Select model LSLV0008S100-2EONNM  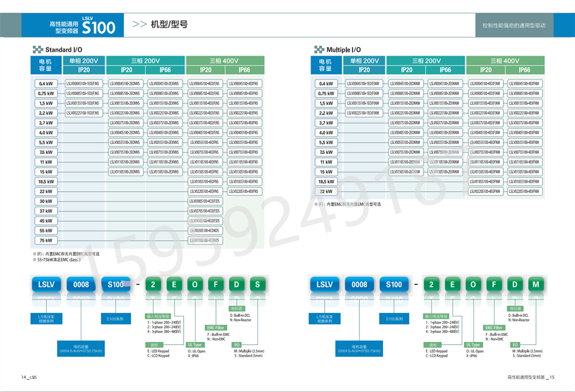[405, 94]
